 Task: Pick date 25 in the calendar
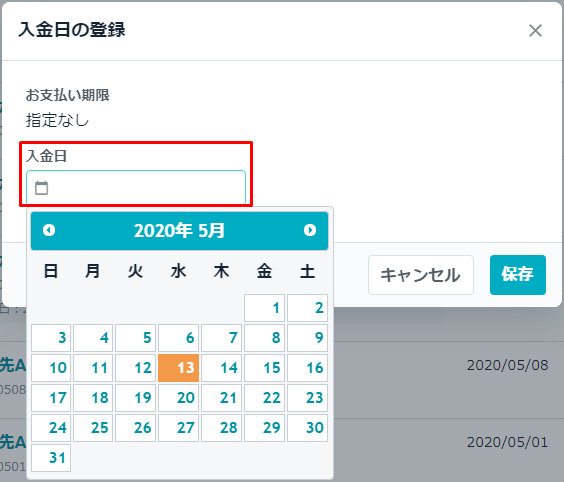(93, 428)
